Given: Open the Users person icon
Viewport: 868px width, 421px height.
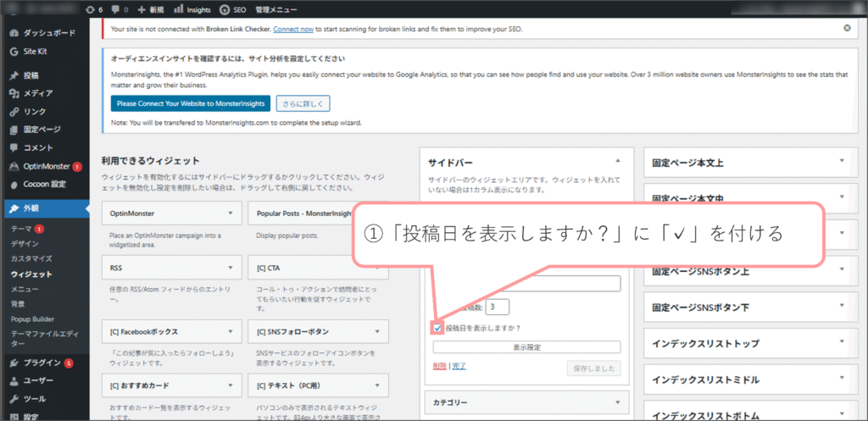Looking at the screenshot, I should click(x=14, y=380).
